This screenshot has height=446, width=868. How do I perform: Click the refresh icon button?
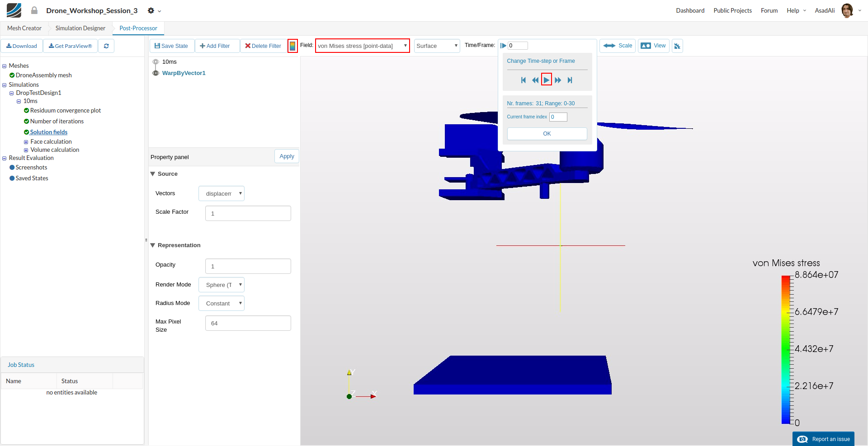click(x=106, y=46)
